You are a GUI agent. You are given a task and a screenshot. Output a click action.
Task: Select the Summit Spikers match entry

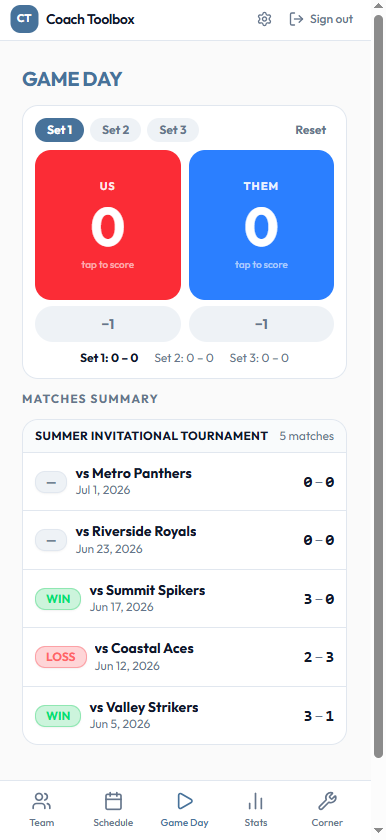click(184, 599)
